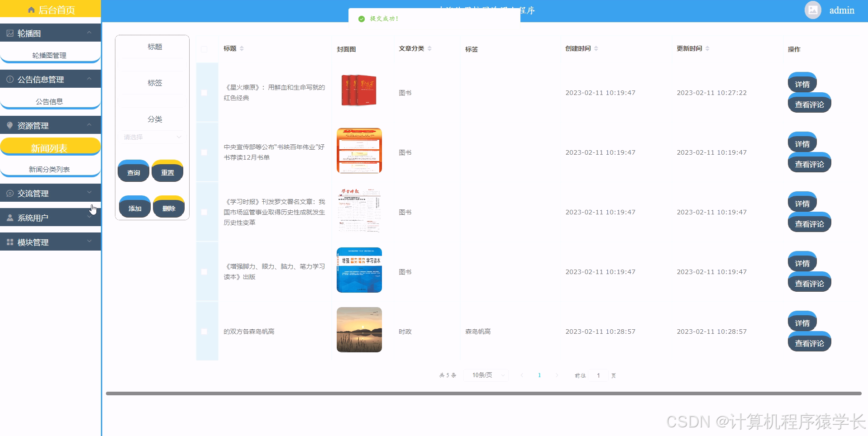Viewport: 868px width, 436px height.
Task: Click 查看评论 for 《增强脚力…》 row
Action: [810, 282]
